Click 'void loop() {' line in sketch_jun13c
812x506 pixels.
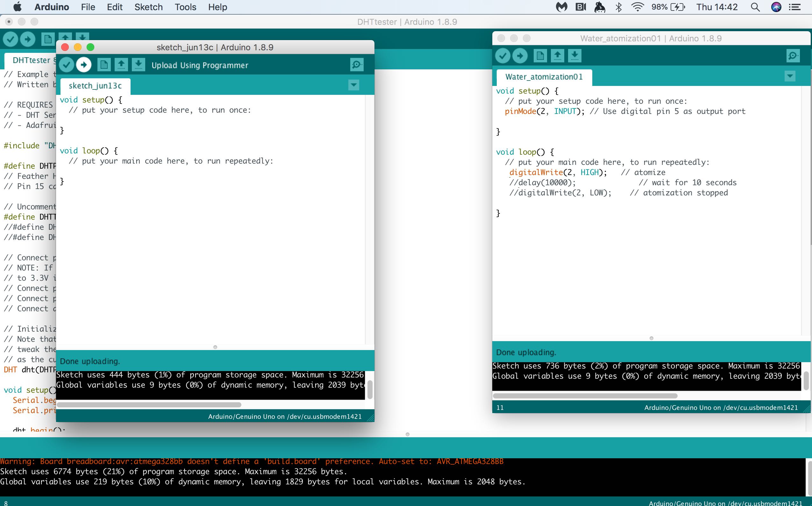pos(89,151)
